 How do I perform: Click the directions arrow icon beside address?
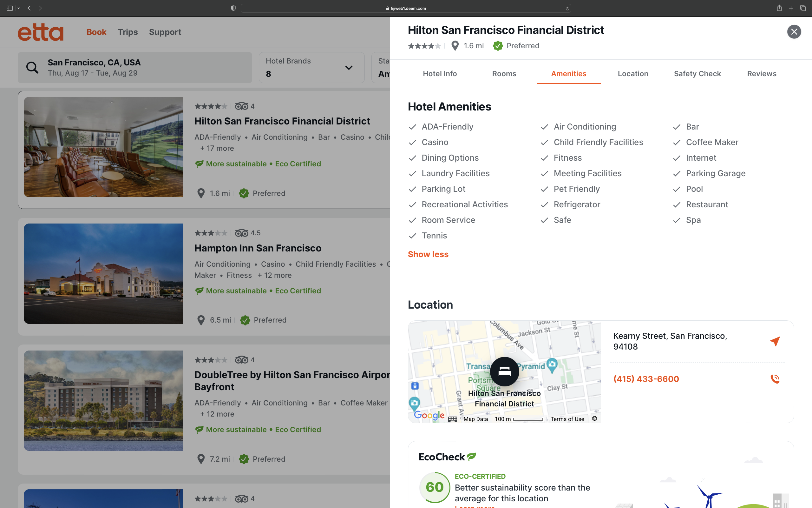pos(775,341)
